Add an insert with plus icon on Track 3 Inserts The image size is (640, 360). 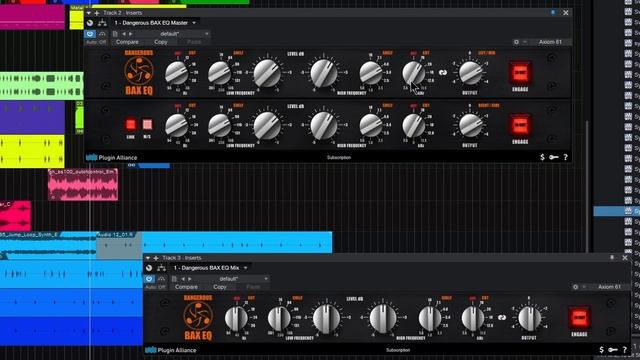click(156, 258)
